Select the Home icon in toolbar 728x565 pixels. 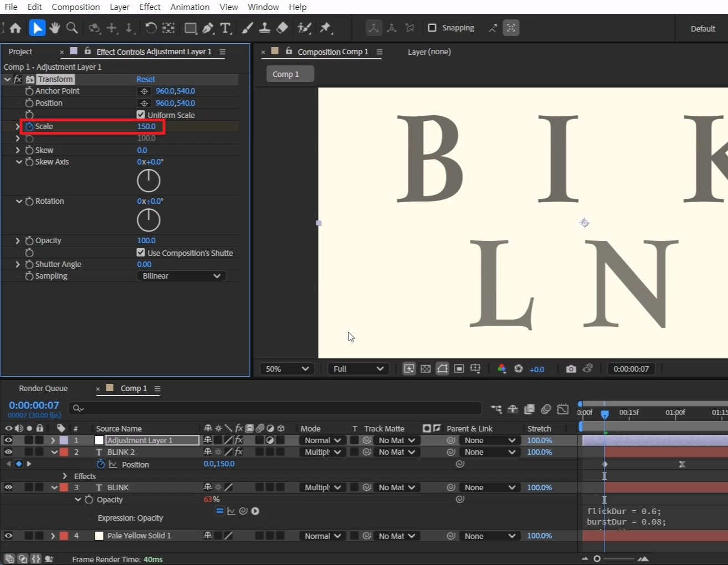click(16, 28)
